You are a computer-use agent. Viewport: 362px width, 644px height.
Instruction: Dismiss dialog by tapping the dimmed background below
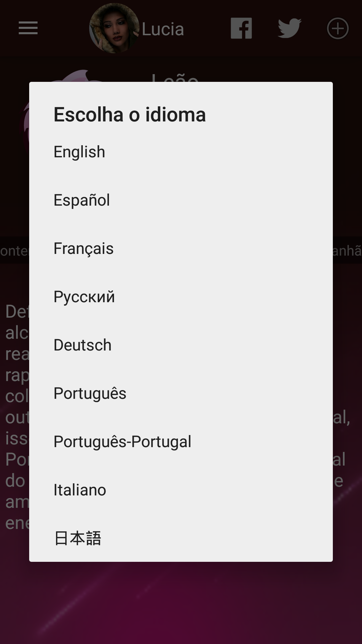181,604
